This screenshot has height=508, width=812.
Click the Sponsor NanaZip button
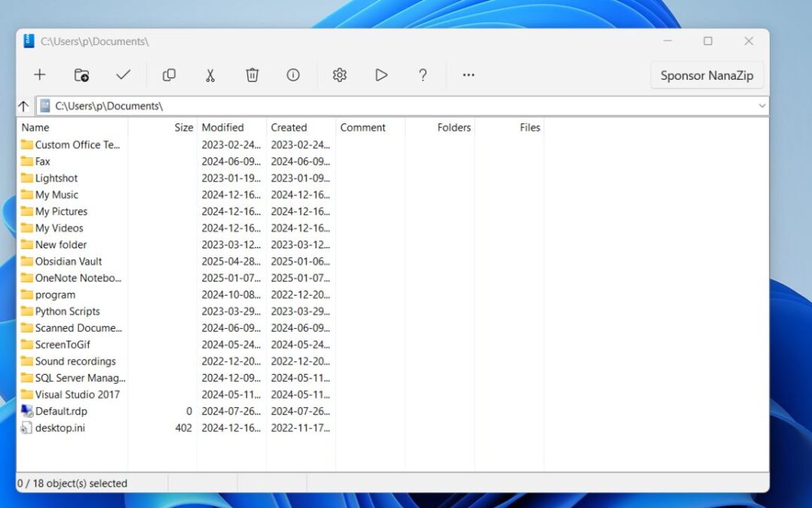point(707,75)
